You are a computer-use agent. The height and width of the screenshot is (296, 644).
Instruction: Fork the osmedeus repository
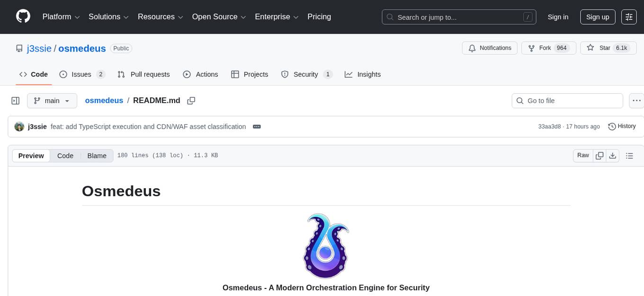(x=545, y=48)
